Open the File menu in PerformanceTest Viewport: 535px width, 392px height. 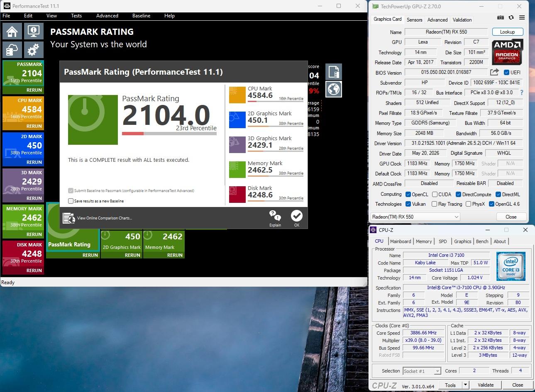6,16
